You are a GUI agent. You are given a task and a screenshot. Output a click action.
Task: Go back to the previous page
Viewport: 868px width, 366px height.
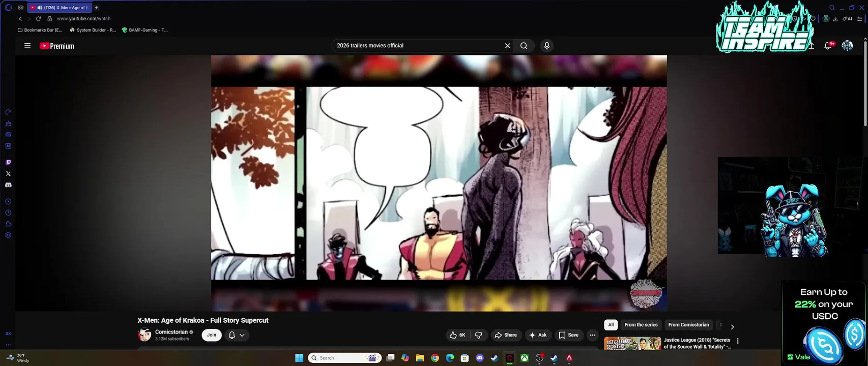coord(20,19)
